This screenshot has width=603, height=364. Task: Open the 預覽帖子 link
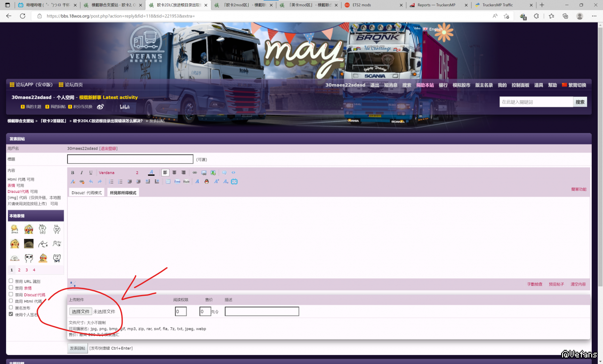(x=556, y=284)
